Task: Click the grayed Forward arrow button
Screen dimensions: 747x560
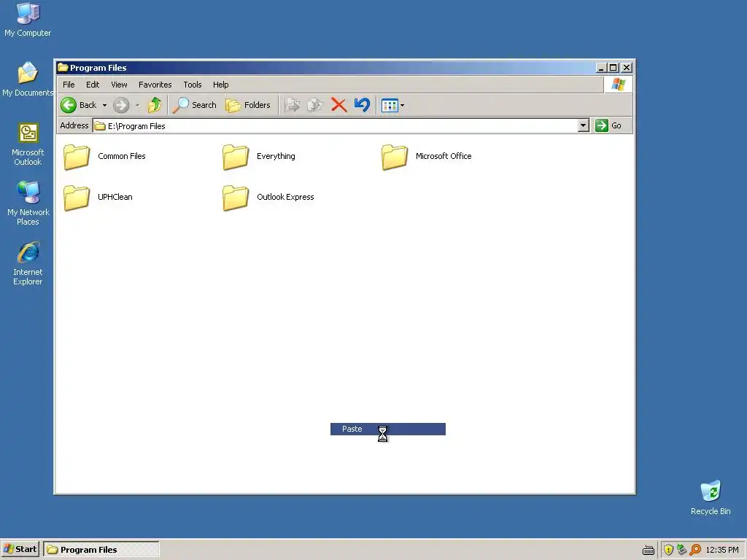Action: 121,105
